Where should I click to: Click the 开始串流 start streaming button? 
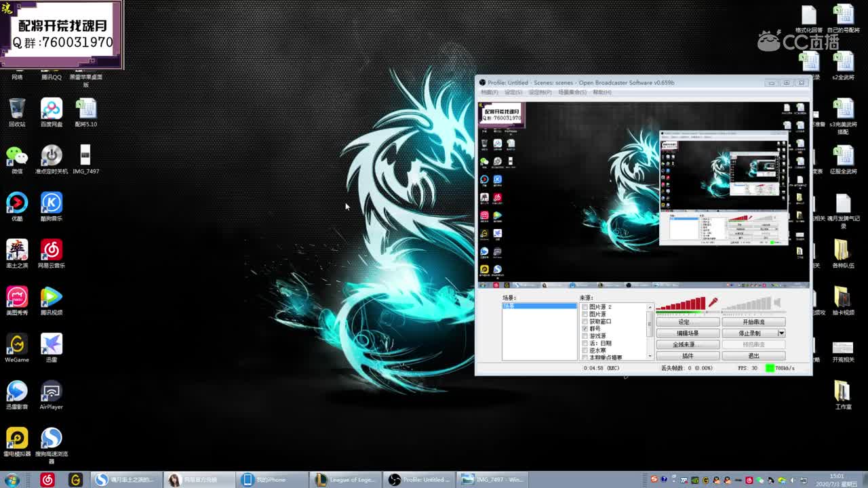click(x=753, y=322)
